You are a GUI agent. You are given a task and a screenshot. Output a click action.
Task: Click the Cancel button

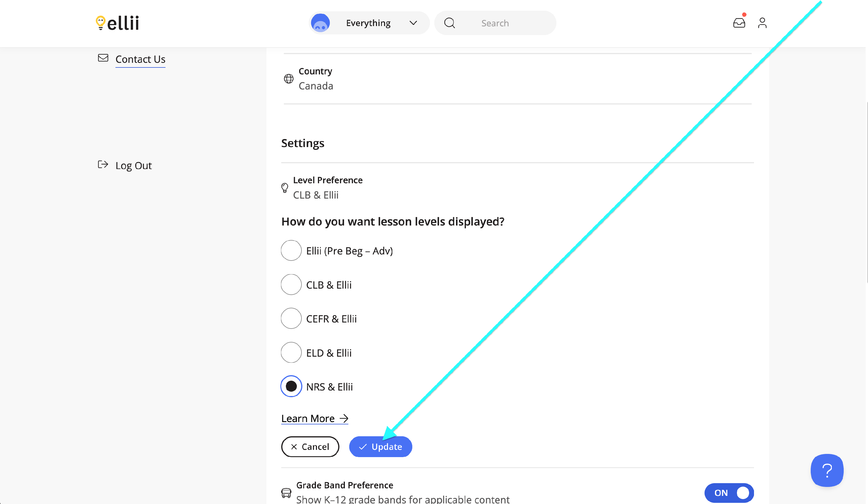pos(310,447)
